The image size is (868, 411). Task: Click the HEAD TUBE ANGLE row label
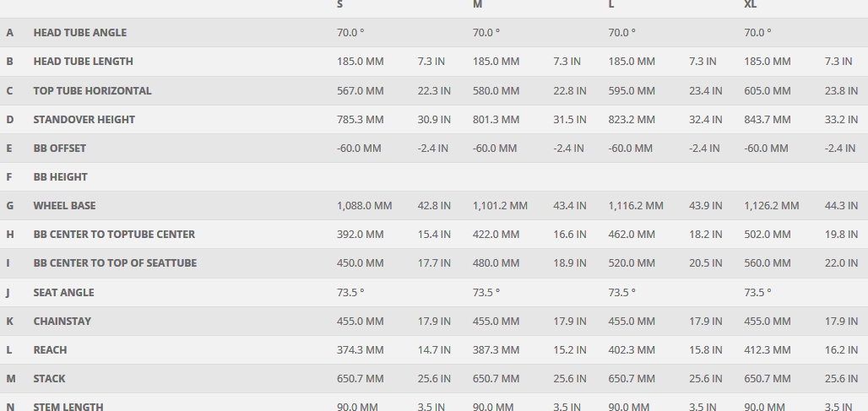click(x=80, y=33)
